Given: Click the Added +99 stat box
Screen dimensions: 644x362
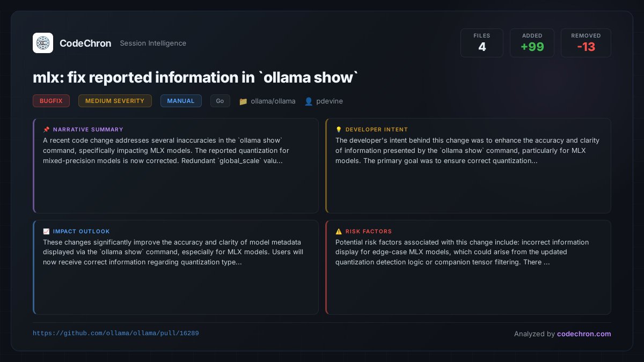Looking at the screenshot, I should click(x=532, y=43).
